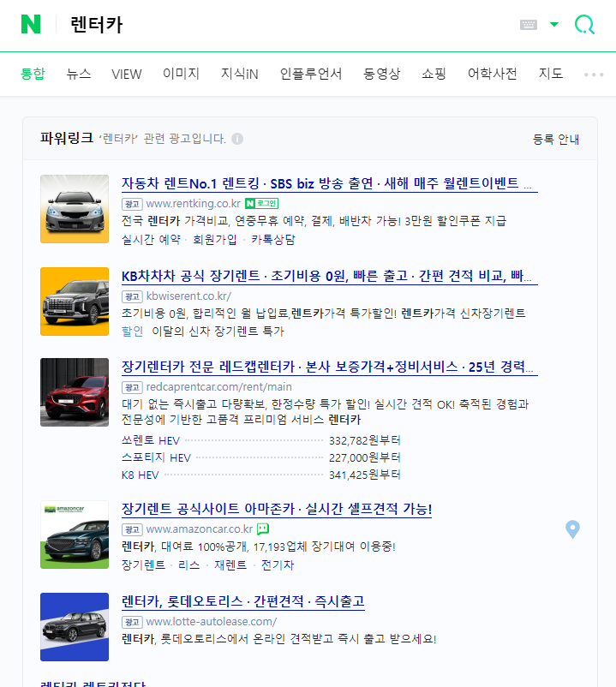616x687 pixels.
Task: Click the N 로그인 badge for rentking
Action: pos(261,204)
